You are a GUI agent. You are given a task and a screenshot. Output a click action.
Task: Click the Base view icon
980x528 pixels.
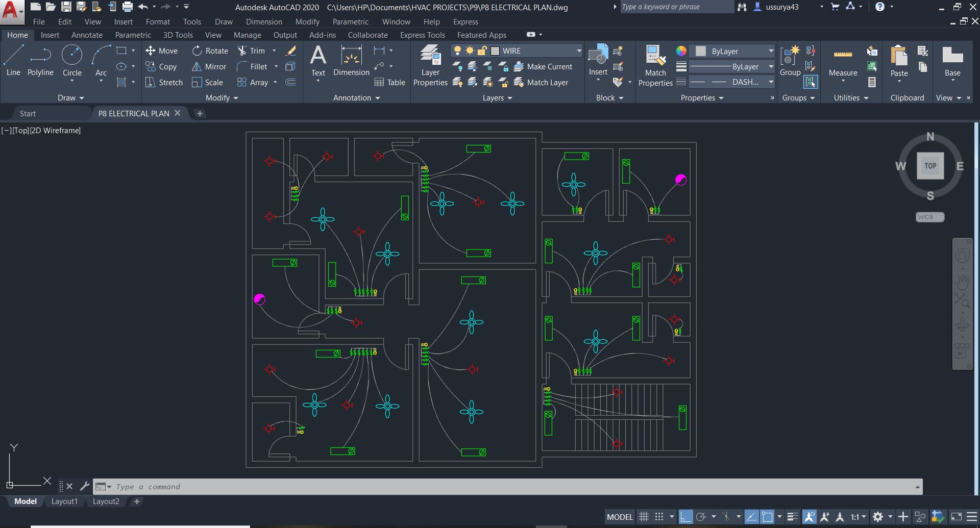click(952, 61)
